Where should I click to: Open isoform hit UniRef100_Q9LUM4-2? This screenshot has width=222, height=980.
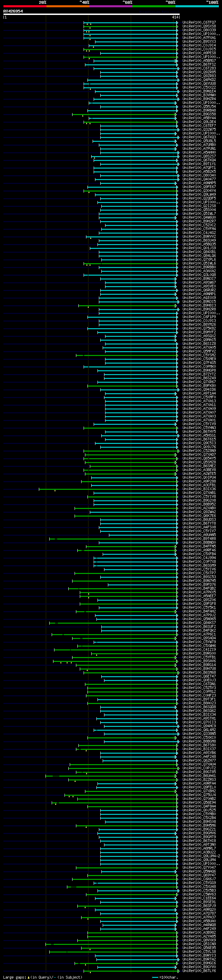point(201,856)
